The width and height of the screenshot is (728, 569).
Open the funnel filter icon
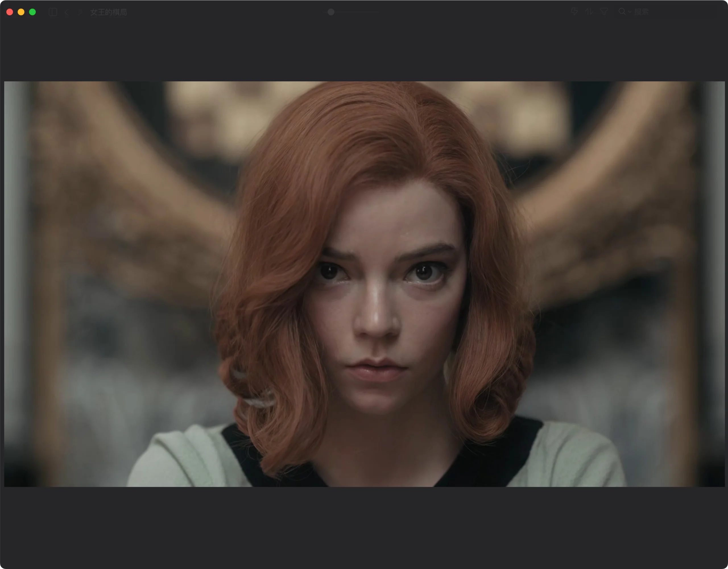604,12
